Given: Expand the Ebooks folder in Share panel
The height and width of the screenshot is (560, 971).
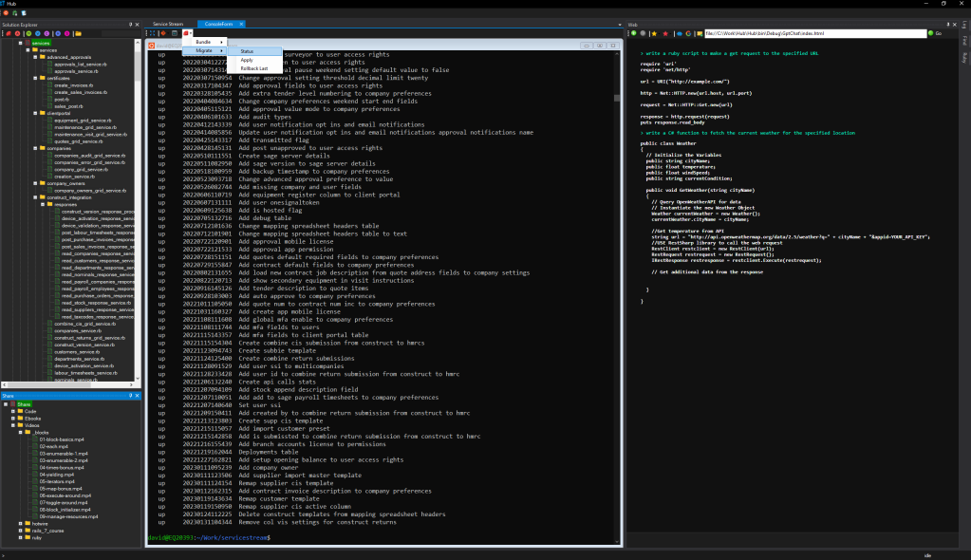Looking at the screenshot, I should [x=13, y=419].
